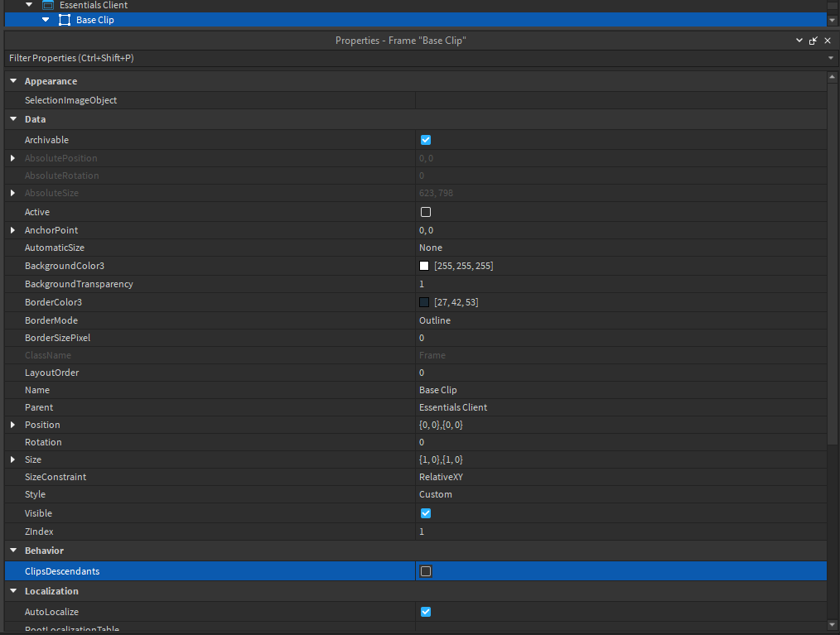Expand the AnchorPoint property
The image size is (840, 635).
pyautogui.click(x=12, y=230)
